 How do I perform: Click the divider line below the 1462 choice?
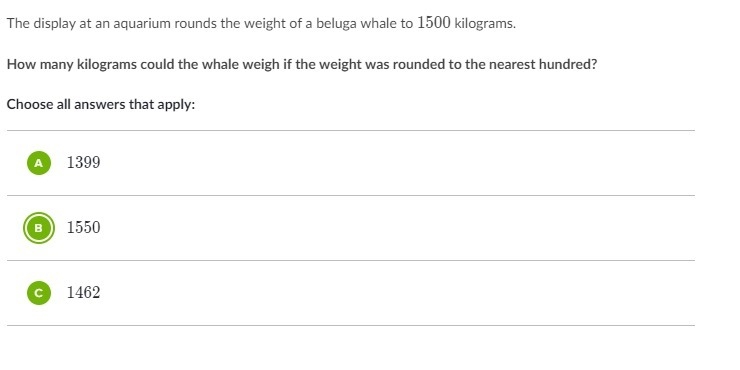[x=351, y=325]
